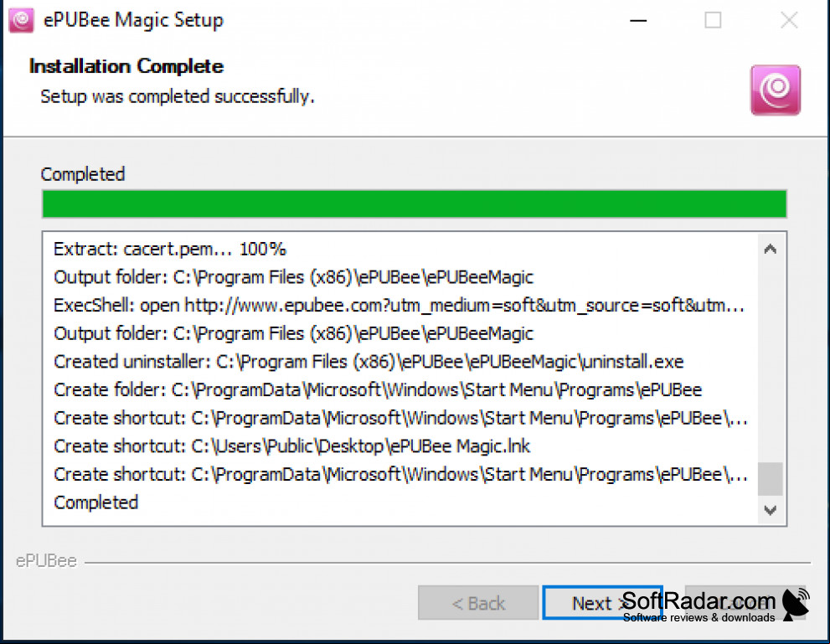
Task: Click the Next button
Action: [602, 603]
